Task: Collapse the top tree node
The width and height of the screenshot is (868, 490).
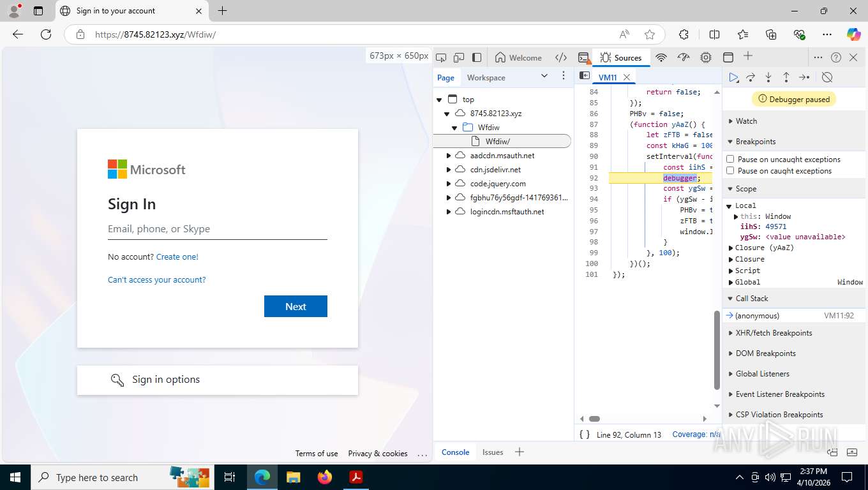Action: click(439, 100)
